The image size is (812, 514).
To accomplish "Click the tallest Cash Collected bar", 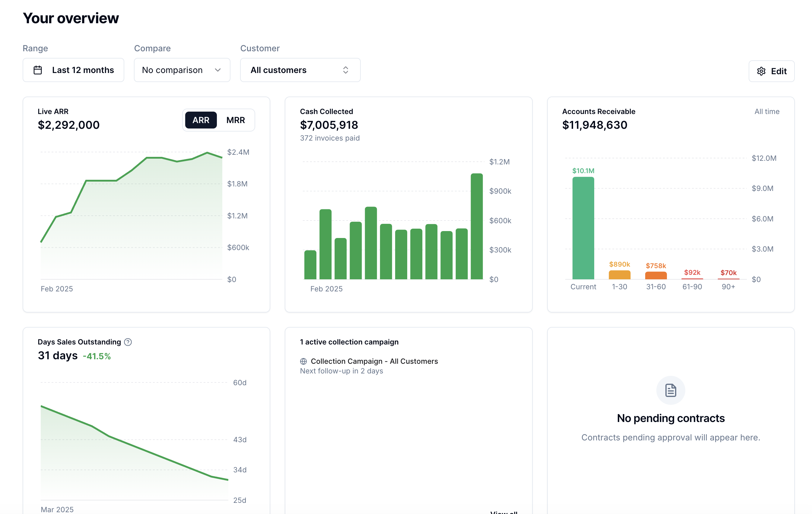I will tap(477, 226).
